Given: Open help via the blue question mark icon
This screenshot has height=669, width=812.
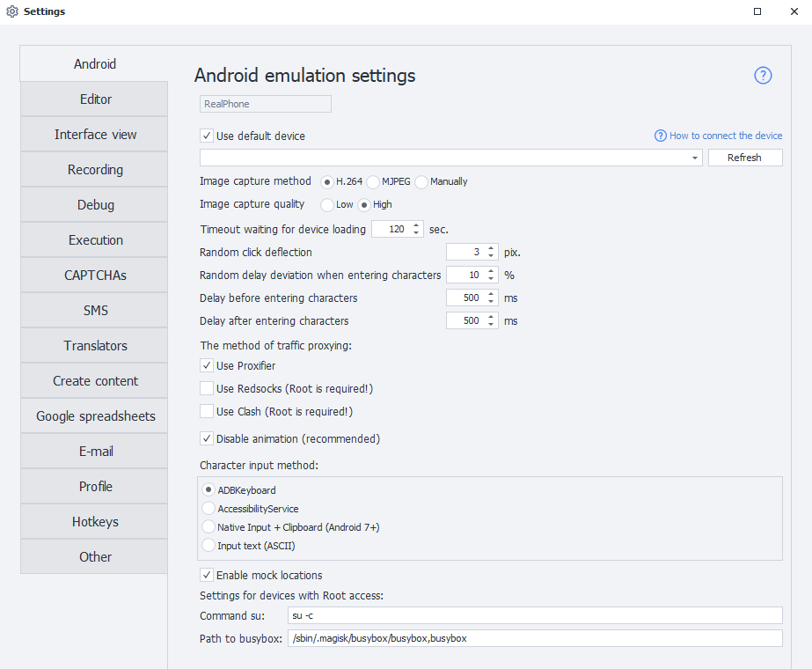Looking at the screenshot, I should [762, 76].
